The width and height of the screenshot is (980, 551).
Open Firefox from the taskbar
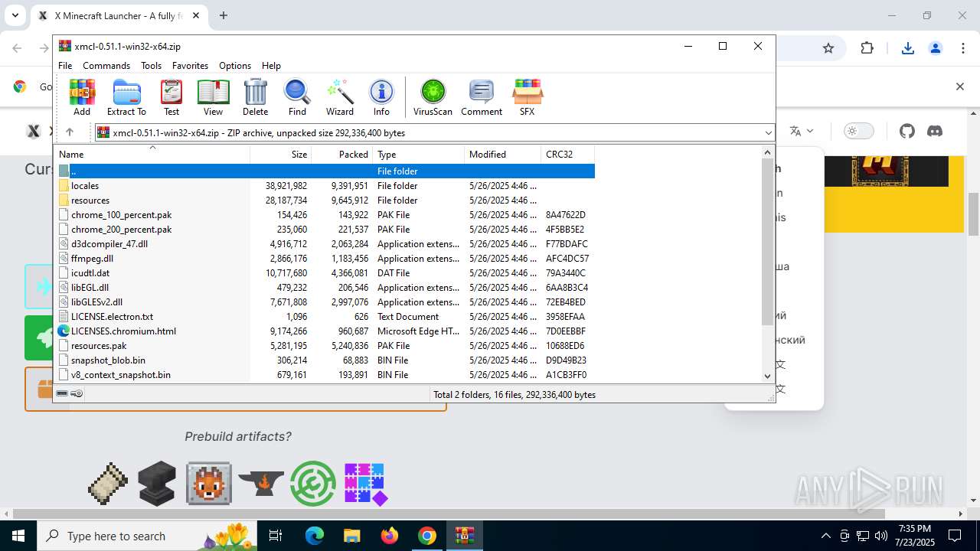pos(390,536)
